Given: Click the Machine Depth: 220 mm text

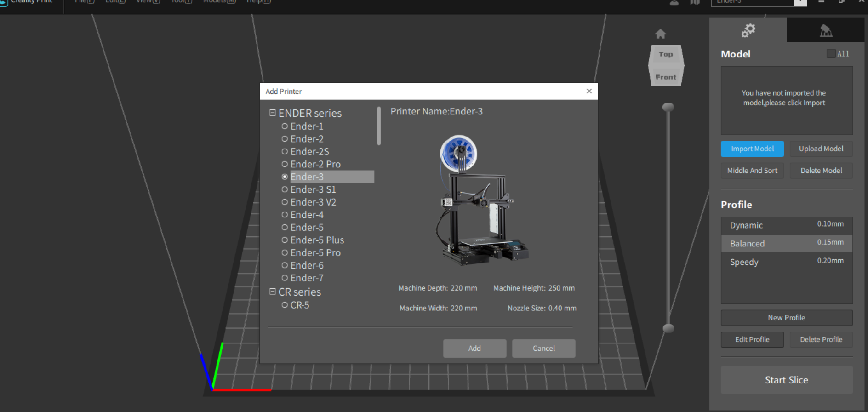Looking at the screenshot, I should click(438, 288).
